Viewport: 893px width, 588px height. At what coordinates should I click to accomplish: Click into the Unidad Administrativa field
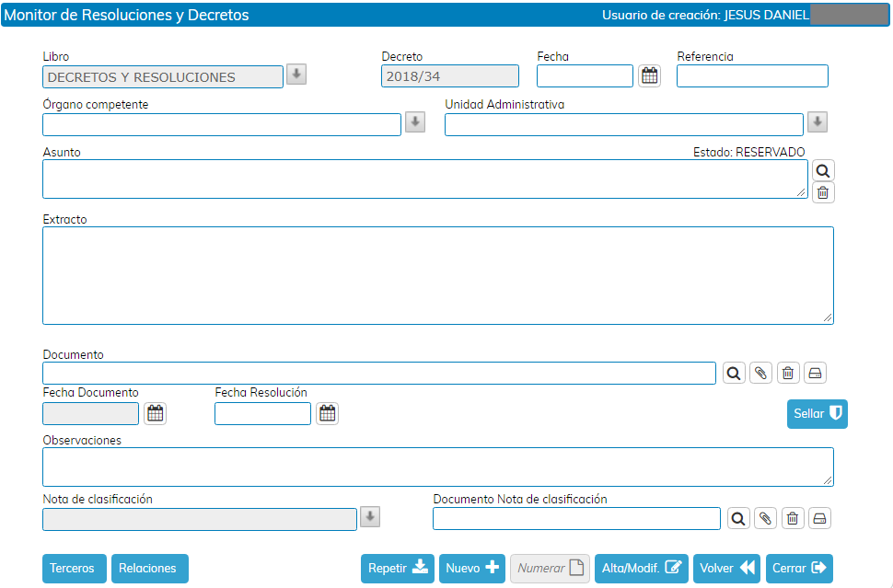(623, 124)
